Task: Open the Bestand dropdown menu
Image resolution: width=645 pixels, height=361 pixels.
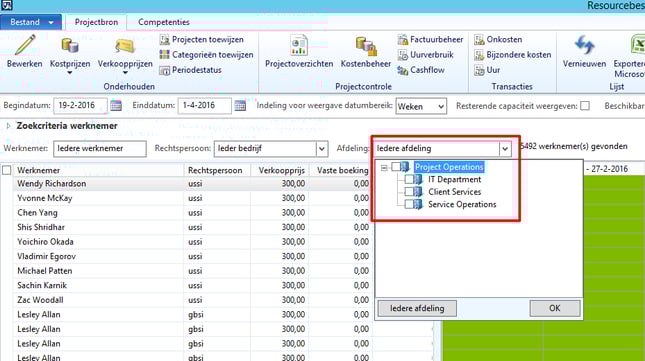Action: click(x=31, y=22)
